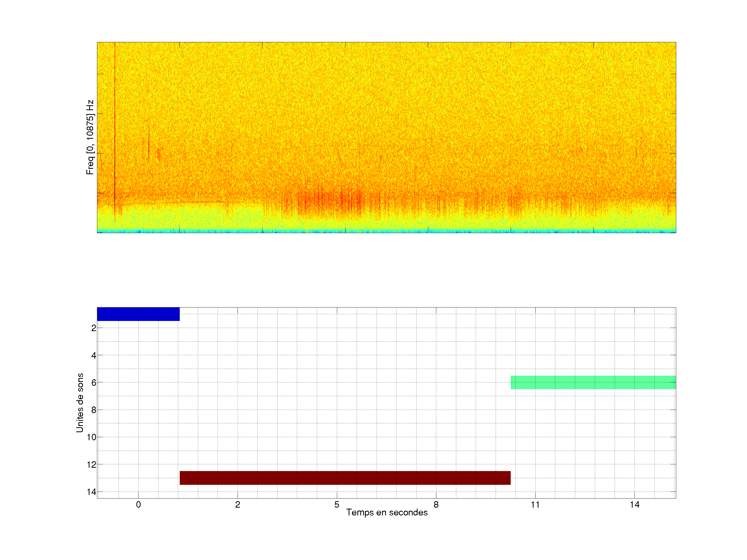Click the 'Temps en secondes' axis label
Viewport: 747px width, 560px height.
[387, 512]
